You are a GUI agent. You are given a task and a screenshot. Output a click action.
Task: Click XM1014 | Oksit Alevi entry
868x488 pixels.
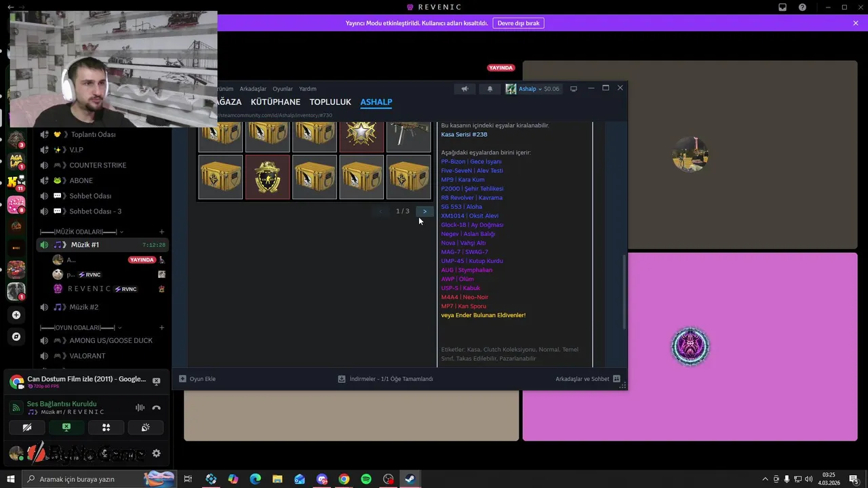coord(469,216)
